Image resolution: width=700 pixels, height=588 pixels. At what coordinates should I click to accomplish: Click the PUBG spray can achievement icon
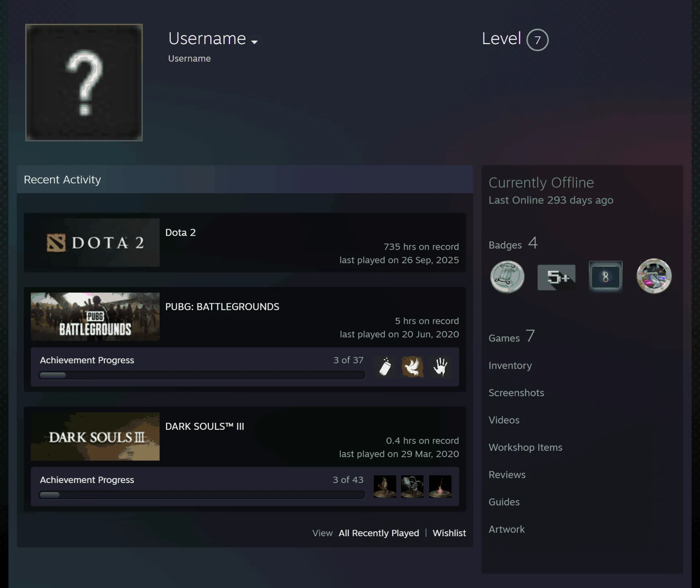(385, 367)
